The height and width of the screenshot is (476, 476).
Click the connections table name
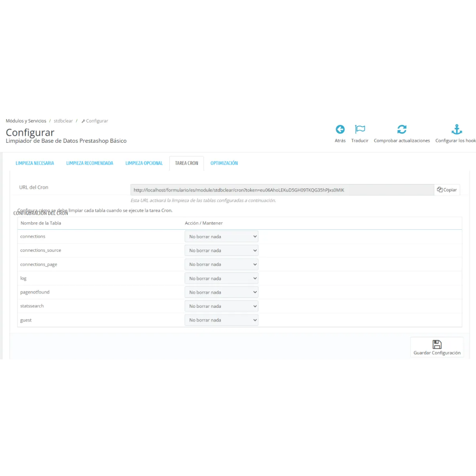[33, 236]
